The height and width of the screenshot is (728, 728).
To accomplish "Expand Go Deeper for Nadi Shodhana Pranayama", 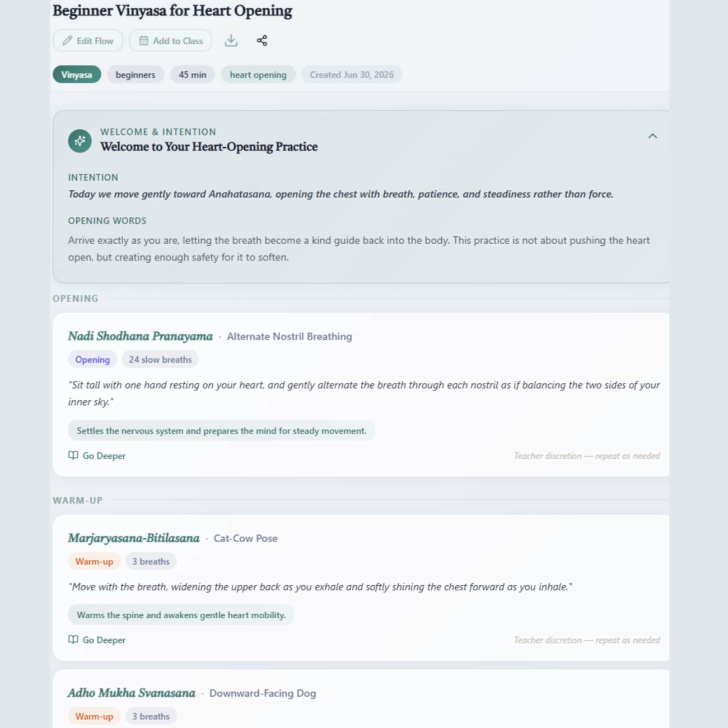I will point(97,456).
